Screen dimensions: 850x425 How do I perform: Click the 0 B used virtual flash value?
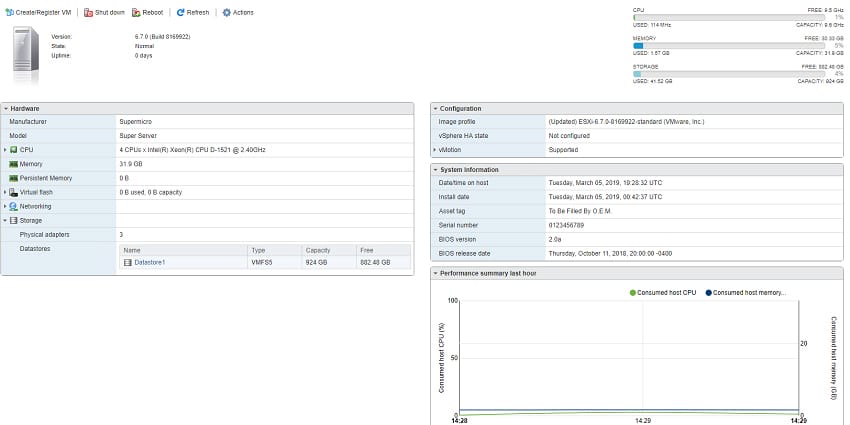coord(151,192)
